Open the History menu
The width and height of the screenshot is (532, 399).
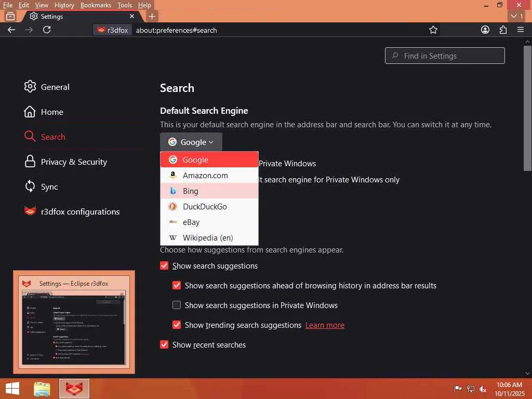tap(64, 5)
